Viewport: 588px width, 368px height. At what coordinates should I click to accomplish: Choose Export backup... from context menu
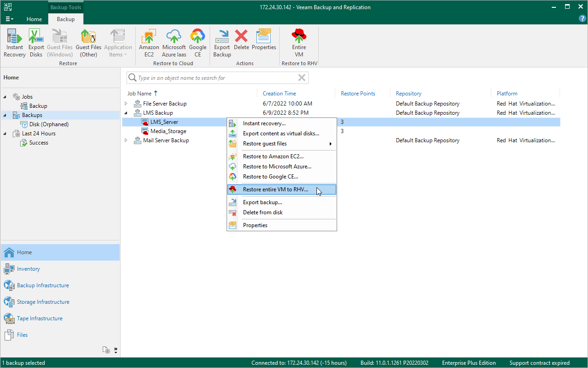point(282,202)
